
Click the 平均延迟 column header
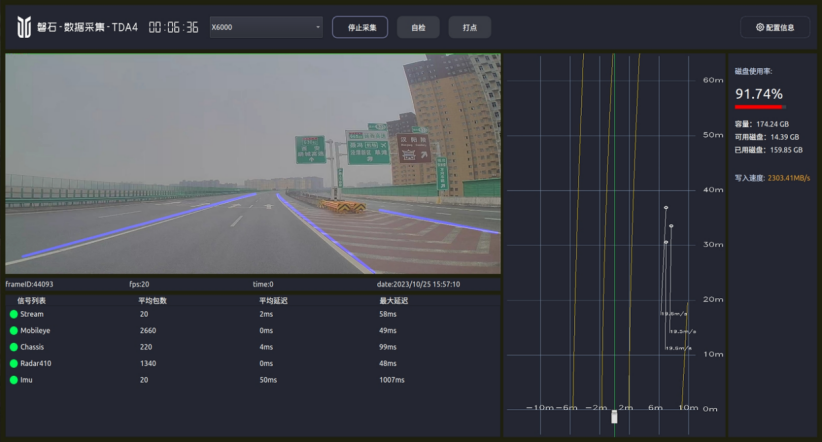point(273,300)
